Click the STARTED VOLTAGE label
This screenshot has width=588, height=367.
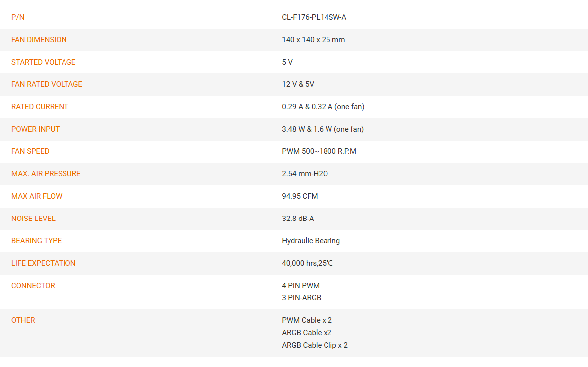[43, 62]
